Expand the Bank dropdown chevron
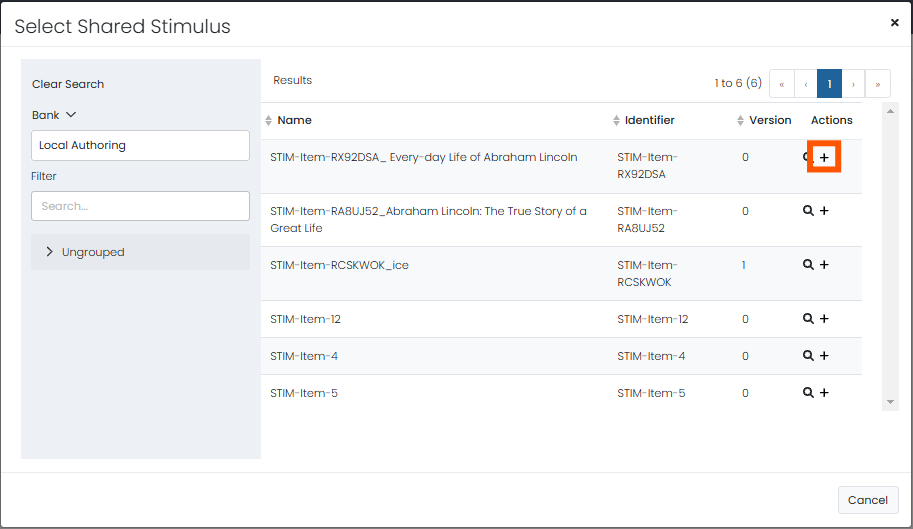This screenshot has height=529, width=913. pyautogui.click(x=71, y=115)
